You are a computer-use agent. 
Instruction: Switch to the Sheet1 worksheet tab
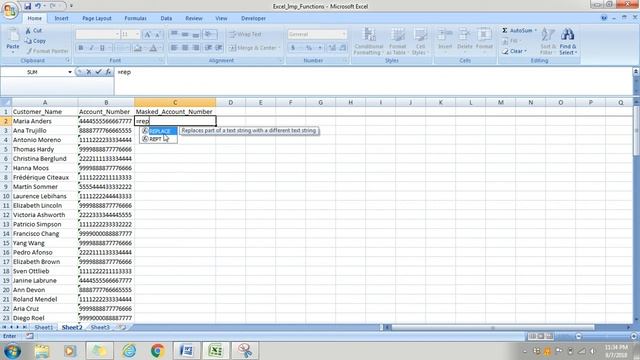[x=43, y=327]
